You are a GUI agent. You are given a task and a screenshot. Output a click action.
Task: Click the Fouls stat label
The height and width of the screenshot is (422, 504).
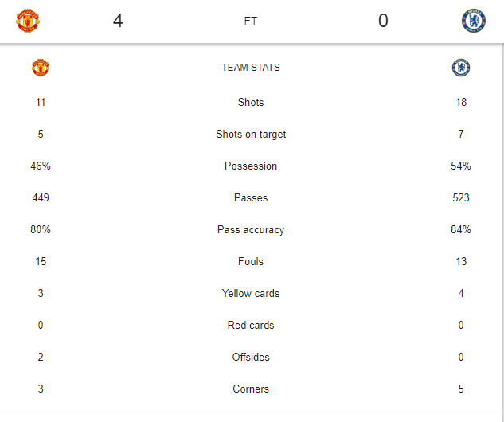251,261
